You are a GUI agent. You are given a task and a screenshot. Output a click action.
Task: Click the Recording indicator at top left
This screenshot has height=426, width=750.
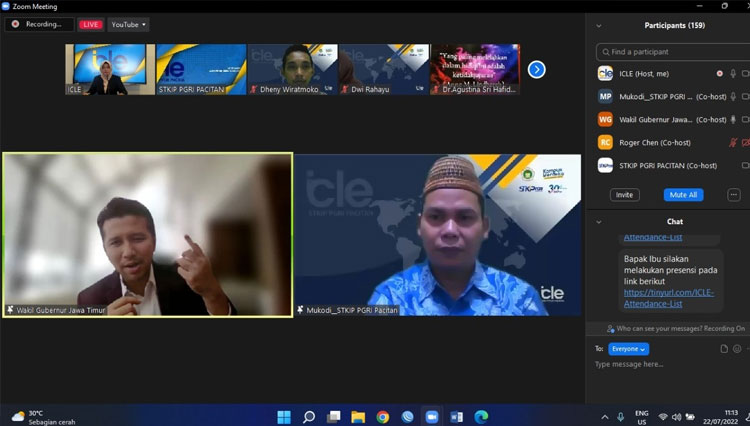tap(39, 24)
